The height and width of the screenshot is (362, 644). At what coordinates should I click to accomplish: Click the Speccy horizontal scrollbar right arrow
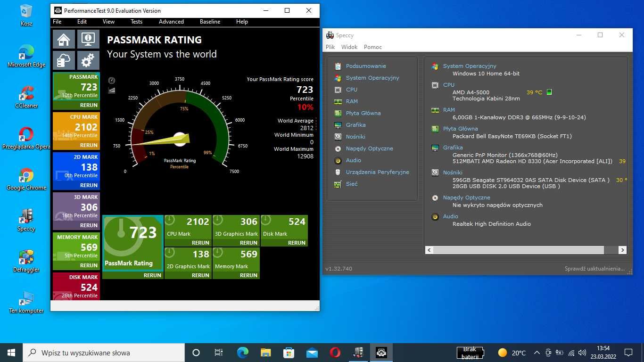pyautogui.click(x=622, y=250)
